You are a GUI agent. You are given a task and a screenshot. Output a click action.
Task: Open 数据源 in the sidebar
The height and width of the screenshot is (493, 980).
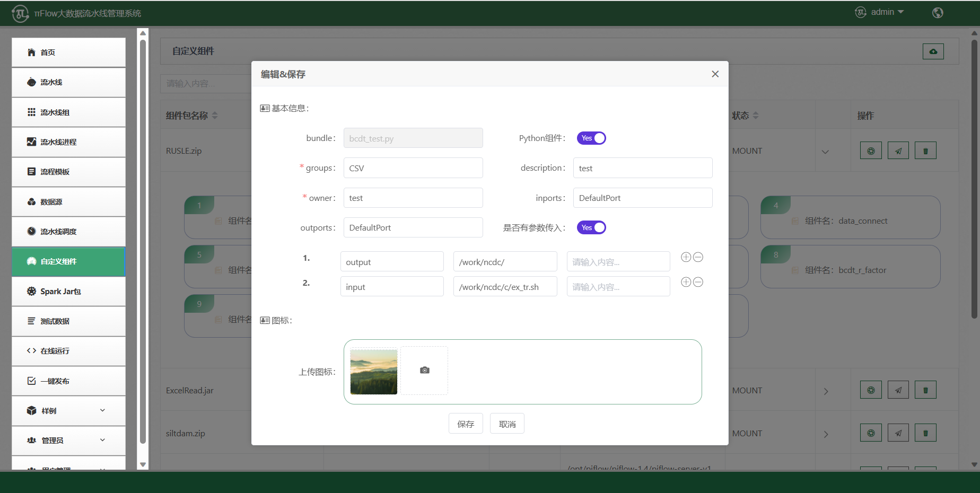tap(68, 202)
